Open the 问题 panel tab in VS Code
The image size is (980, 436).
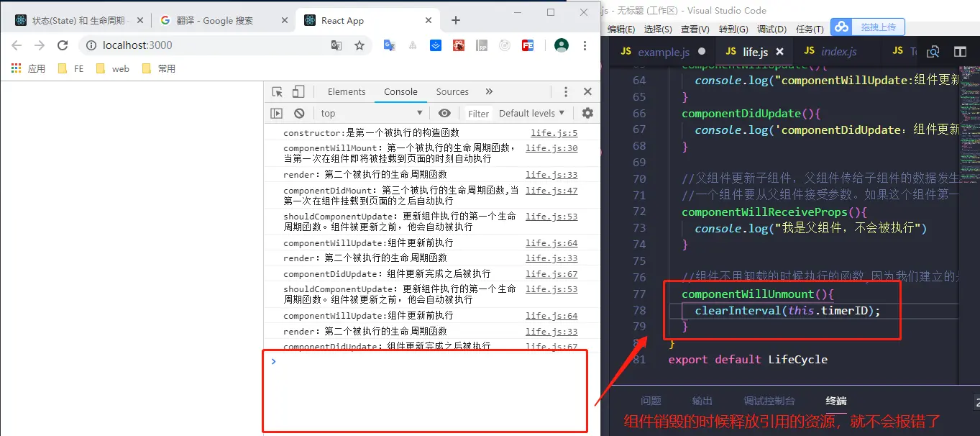point(651,401)
